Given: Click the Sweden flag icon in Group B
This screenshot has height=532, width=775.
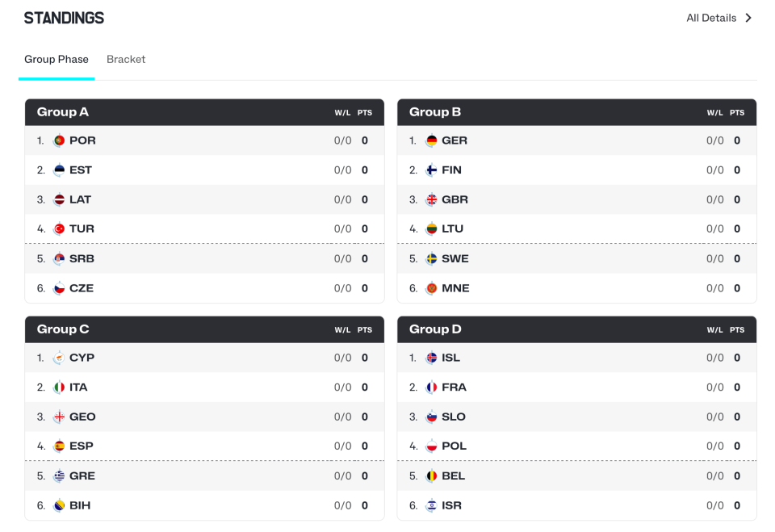Looking at the screenshot, I should [x=431, y=258].
